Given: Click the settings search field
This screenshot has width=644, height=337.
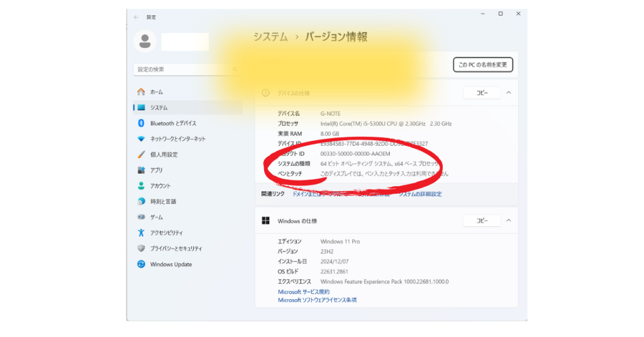Looking at the screenshot, I should [x=182, y=69].
